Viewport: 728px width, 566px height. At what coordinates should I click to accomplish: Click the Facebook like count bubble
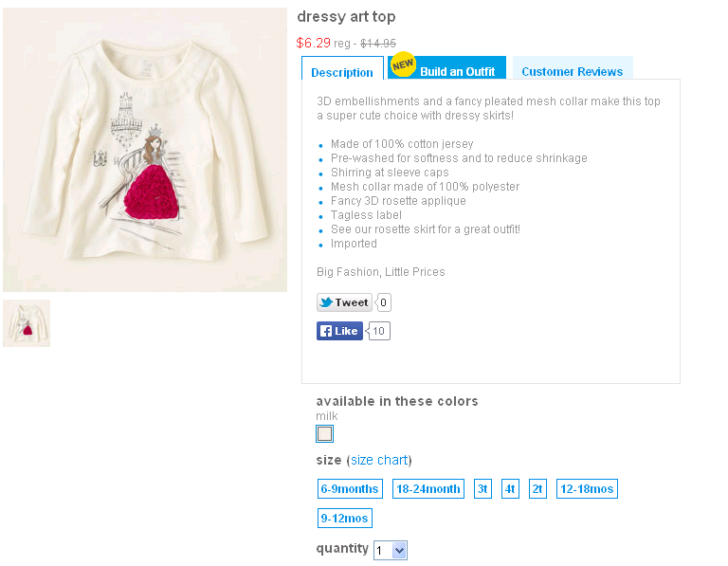[x=378, y=331]
